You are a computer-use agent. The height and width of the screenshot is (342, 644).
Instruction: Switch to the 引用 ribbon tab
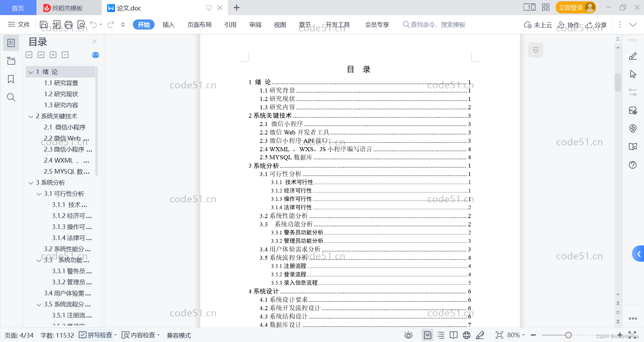coord(230,24)
